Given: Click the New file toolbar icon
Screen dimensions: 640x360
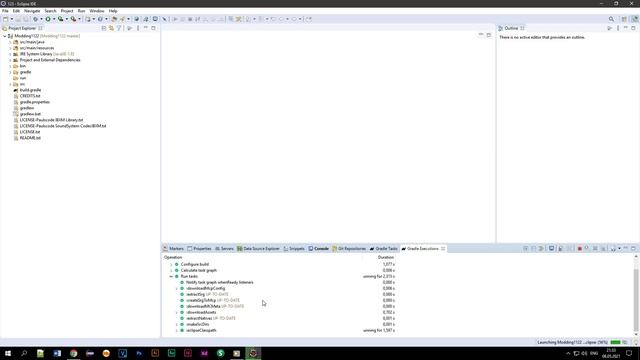Looking at the screenshot, I should coord(6,19).
